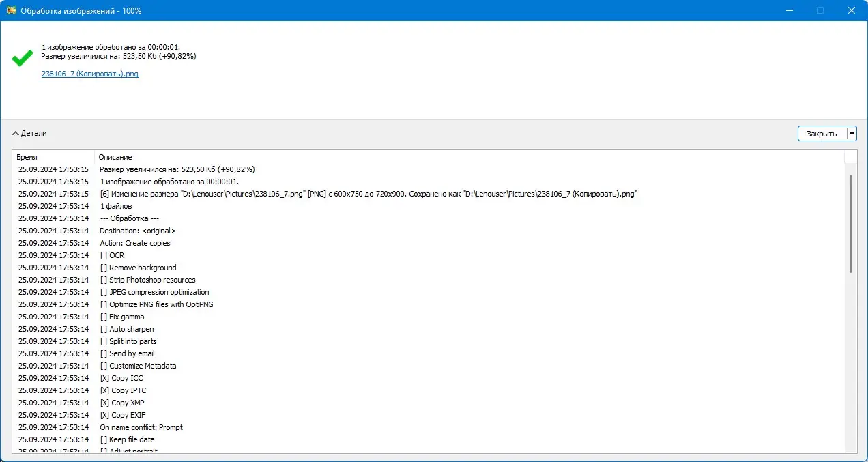Viewport: 868px width, 462px height.
Task: Select the "[ ] Remove background" row
Action: [429, 268]
